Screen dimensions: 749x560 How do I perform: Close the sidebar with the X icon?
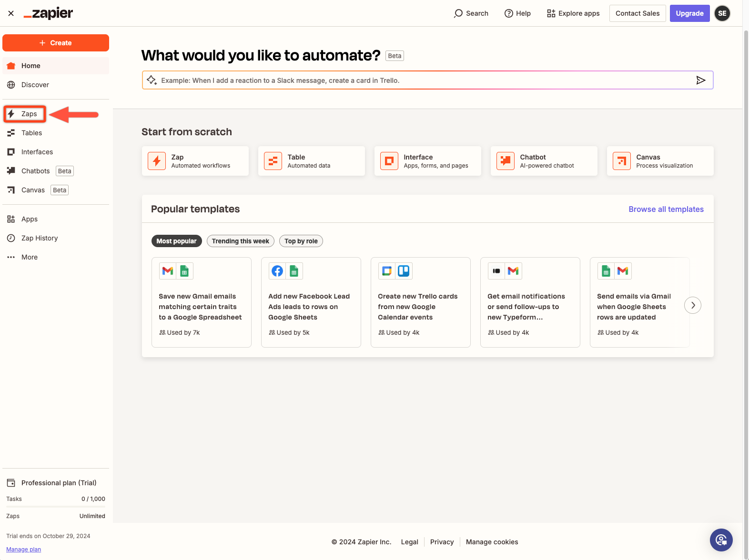click(11, 13)
